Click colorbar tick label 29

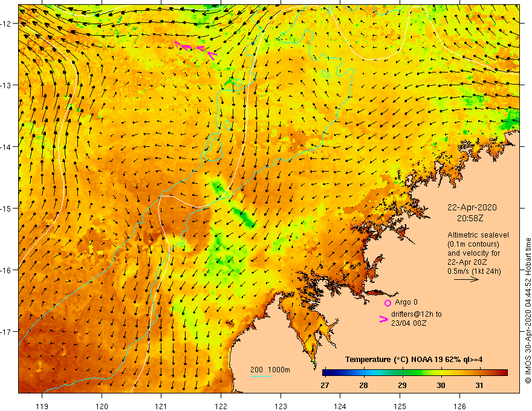(x=402, y=385)
